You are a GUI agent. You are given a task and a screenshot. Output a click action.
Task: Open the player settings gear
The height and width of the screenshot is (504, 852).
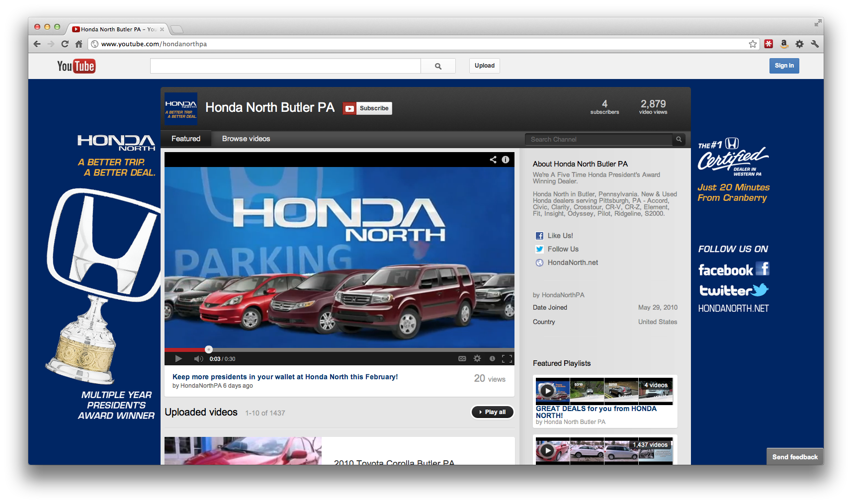(477, 358)
